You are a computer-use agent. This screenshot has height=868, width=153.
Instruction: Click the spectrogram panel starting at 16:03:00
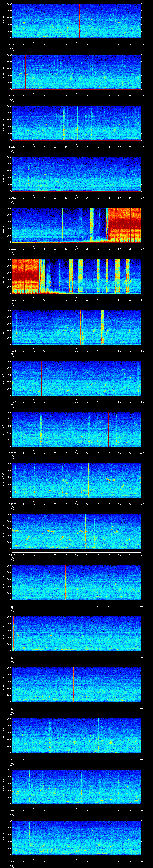[76, 123]
